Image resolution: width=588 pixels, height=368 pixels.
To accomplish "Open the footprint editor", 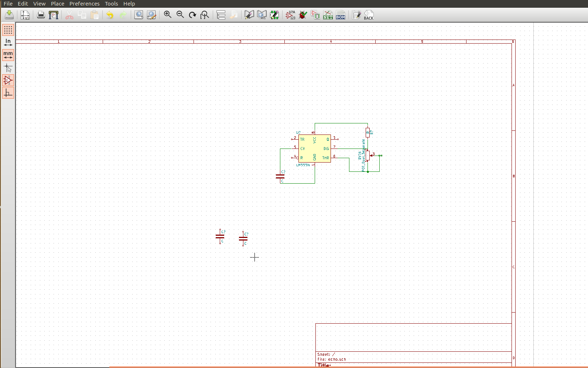I will click(x=274, y=15).
